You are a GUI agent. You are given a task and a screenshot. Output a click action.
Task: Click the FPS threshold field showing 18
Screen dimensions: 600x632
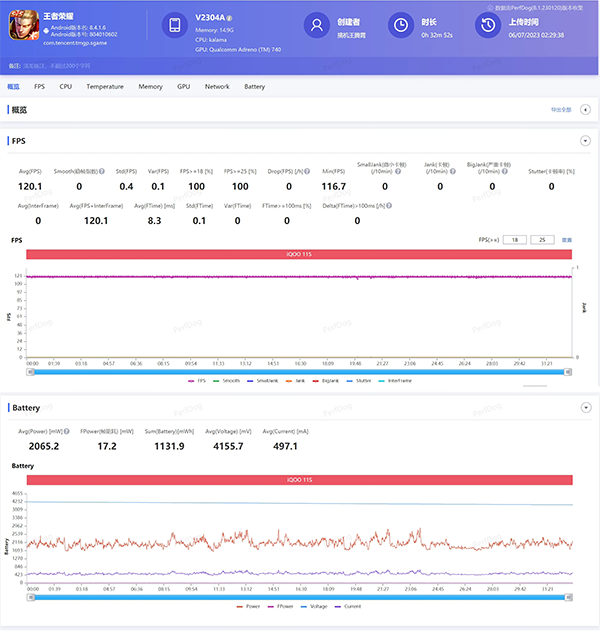[x=514, y=240]
